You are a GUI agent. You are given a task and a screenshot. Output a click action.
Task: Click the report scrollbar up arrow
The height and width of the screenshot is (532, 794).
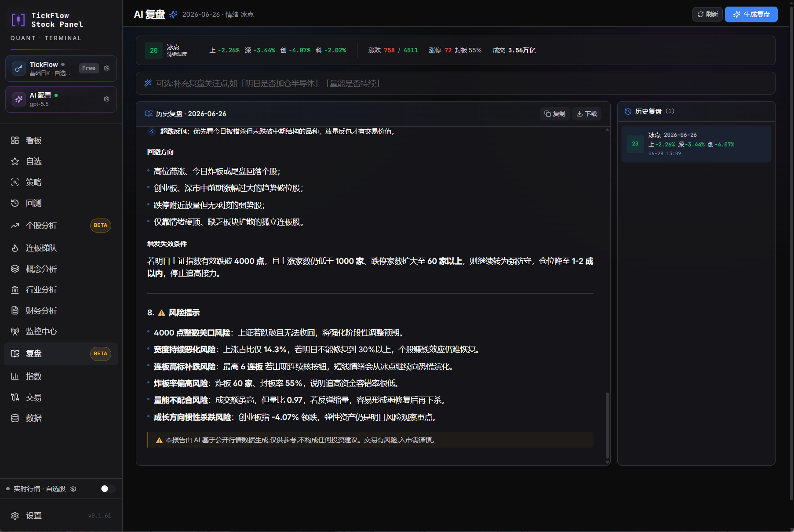(608, 130)
